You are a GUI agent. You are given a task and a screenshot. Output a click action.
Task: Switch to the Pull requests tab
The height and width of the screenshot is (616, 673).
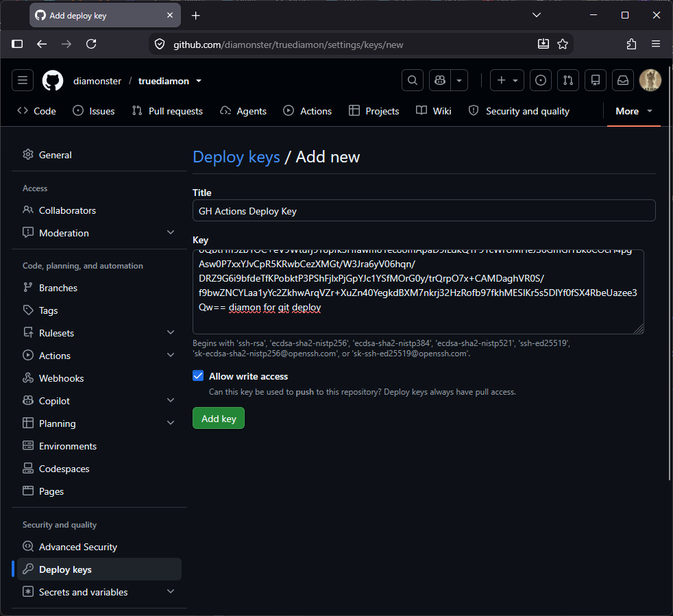[167, 111]
